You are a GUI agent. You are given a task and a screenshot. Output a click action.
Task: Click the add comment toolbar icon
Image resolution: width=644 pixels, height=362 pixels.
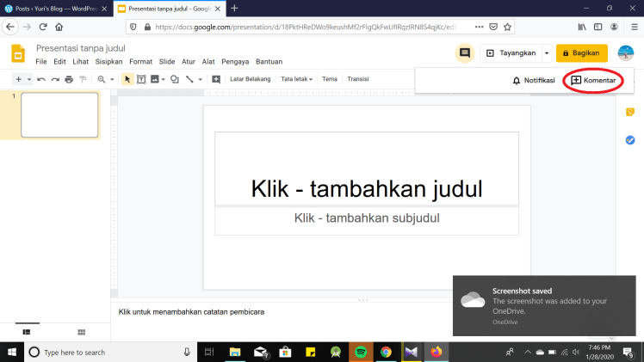pyautogui.click(x=216, y=79)
